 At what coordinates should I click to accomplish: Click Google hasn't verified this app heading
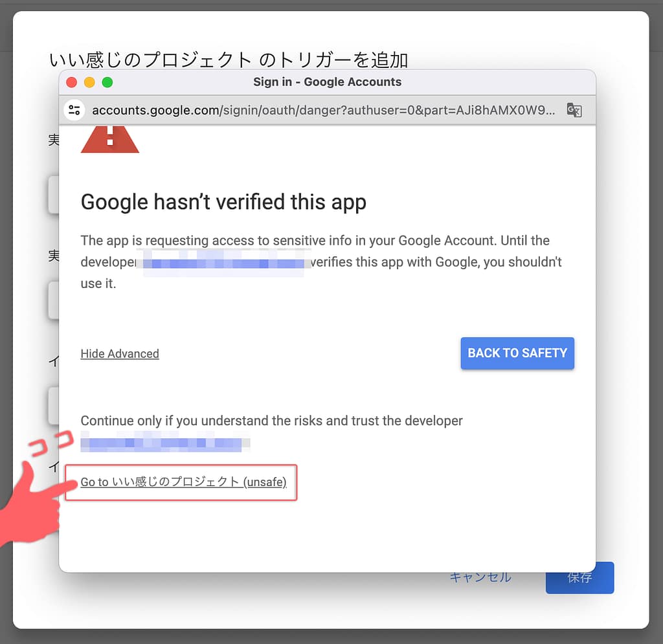point(223,202)
